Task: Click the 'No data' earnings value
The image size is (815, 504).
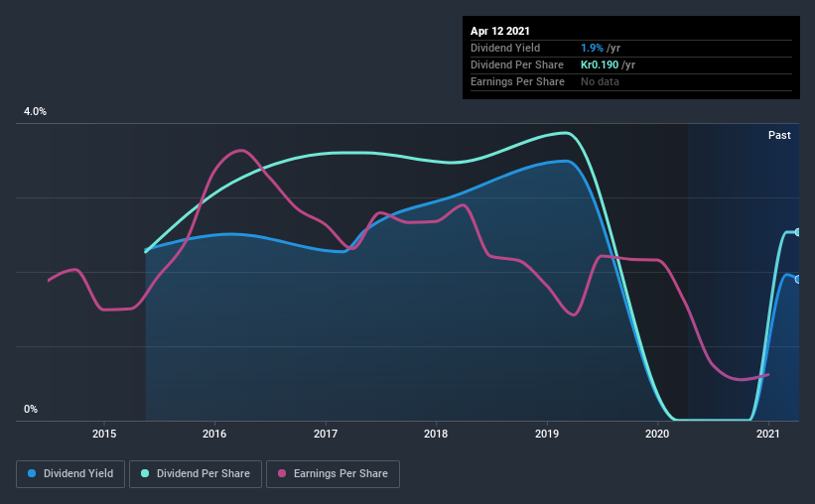Action: coord(600,81)
